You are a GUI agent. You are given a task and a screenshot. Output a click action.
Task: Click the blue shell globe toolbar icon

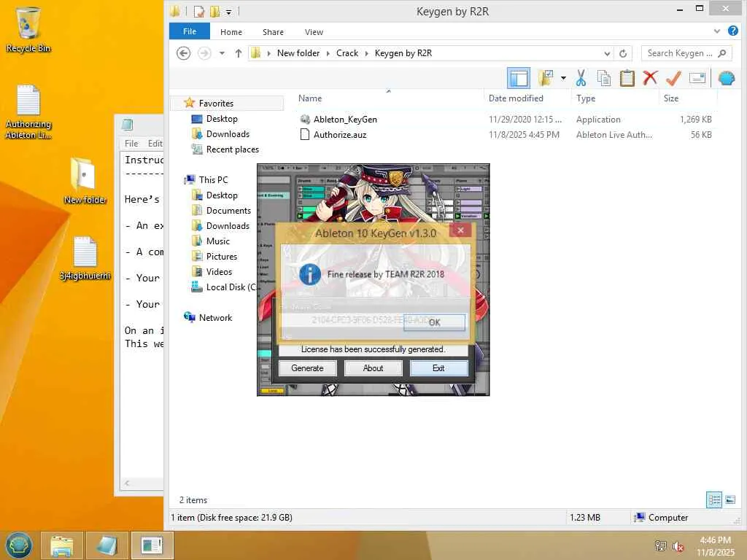727,78
